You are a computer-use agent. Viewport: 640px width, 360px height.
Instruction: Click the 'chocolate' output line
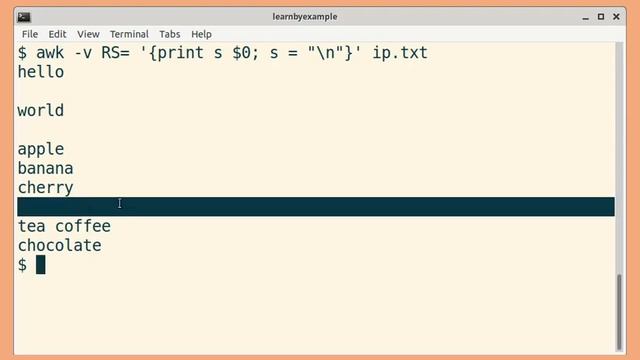point(60,245)
